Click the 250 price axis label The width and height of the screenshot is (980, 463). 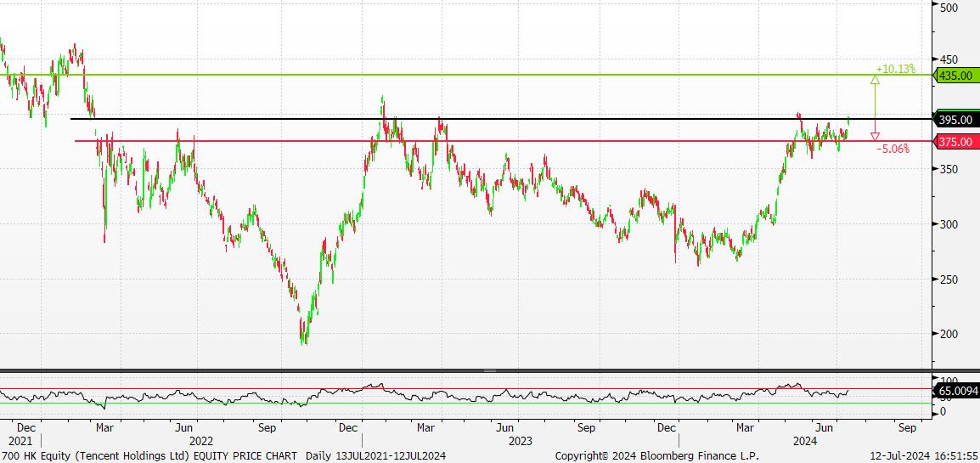(949, 279)
